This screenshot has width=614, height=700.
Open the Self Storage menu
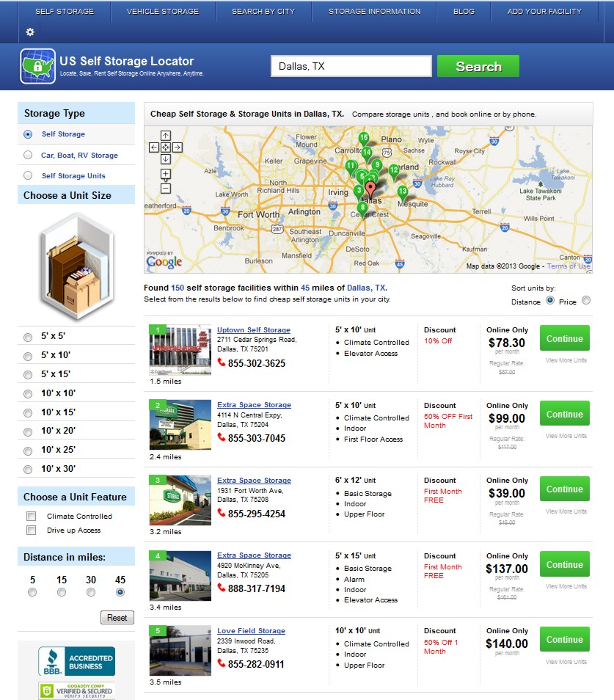[65, 11]
